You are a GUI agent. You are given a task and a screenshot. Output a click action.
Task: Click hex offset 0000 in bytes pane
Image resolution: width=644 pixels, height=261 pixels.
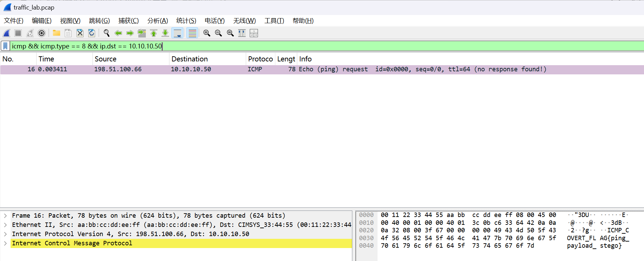click(366, 215)
